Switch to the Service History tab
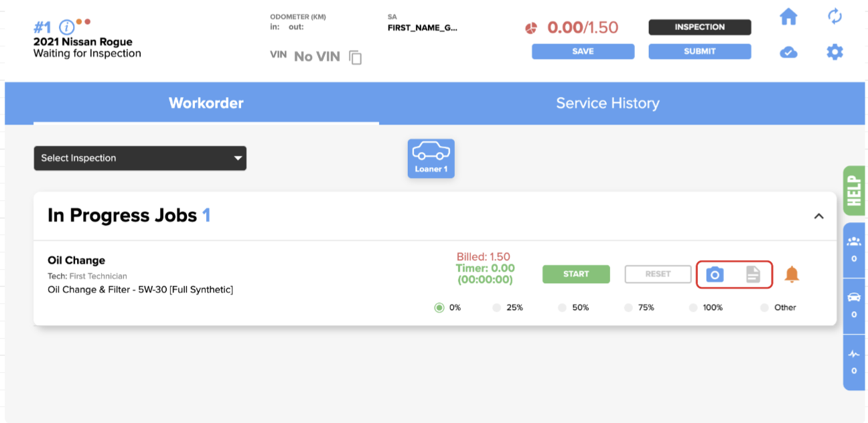 607,103
